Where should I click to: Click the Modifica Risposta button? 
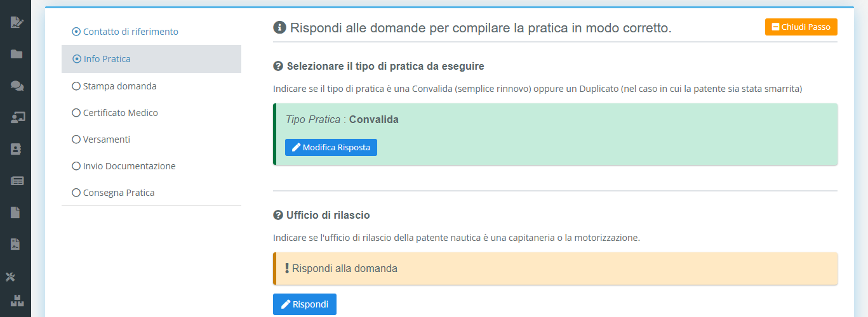331,147
